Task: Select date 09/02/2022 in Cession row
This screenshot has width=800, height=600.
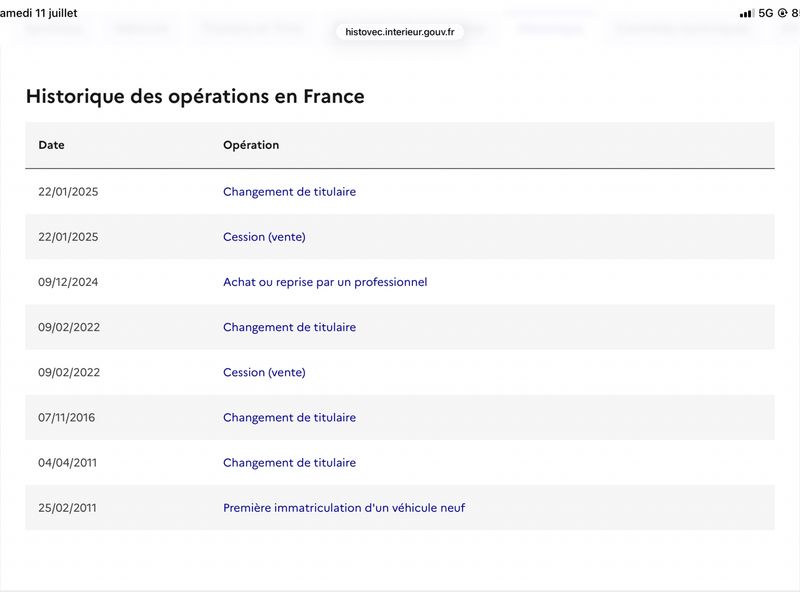Action: pos(69,372)
